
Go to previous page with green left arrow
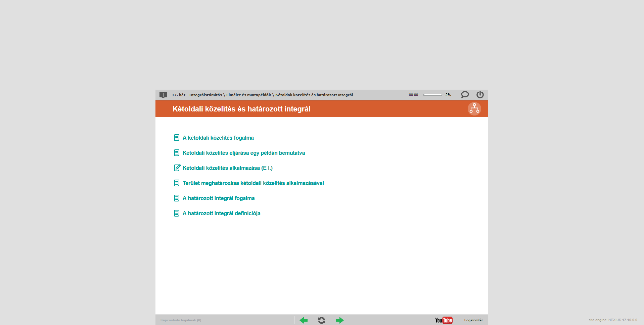(x=304, y=320)
